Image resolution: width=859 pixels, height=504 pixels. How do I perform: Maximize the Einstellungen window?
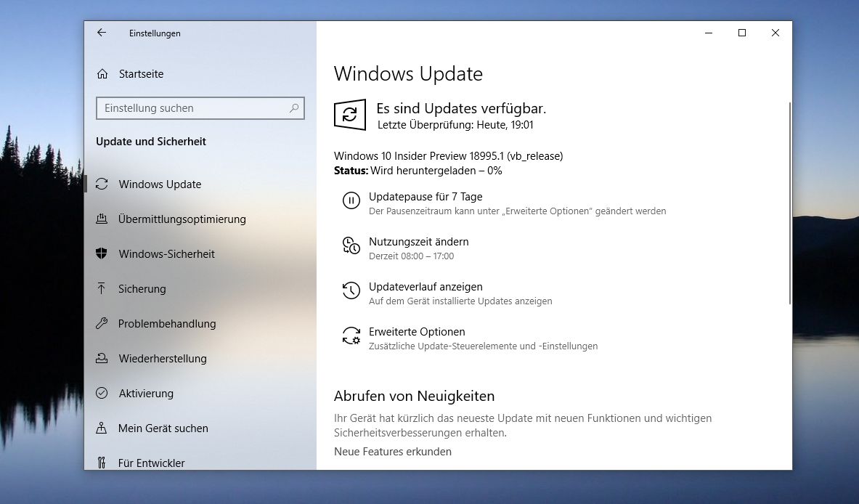pyautogui.click(x=742, y=33)
